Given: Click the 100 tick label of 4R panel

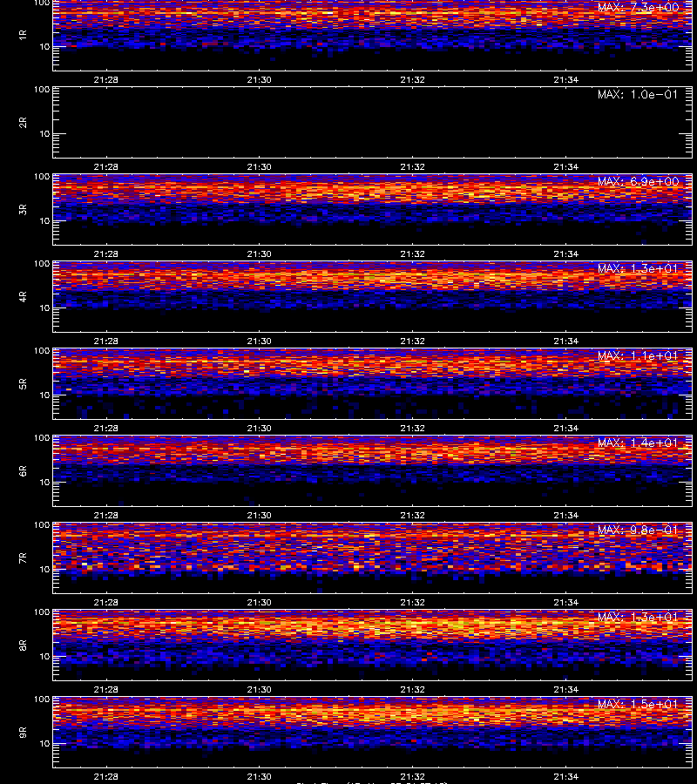Looking at the screenshot, I should [x=42, y=263].
